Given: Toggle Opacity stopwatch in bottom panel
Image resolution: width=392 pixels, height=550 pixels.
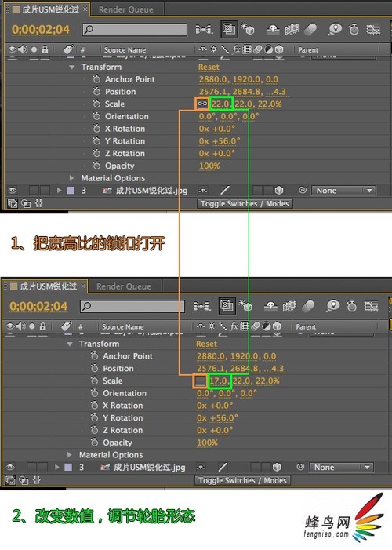Looking at the screenshot, I should [94, 442].
